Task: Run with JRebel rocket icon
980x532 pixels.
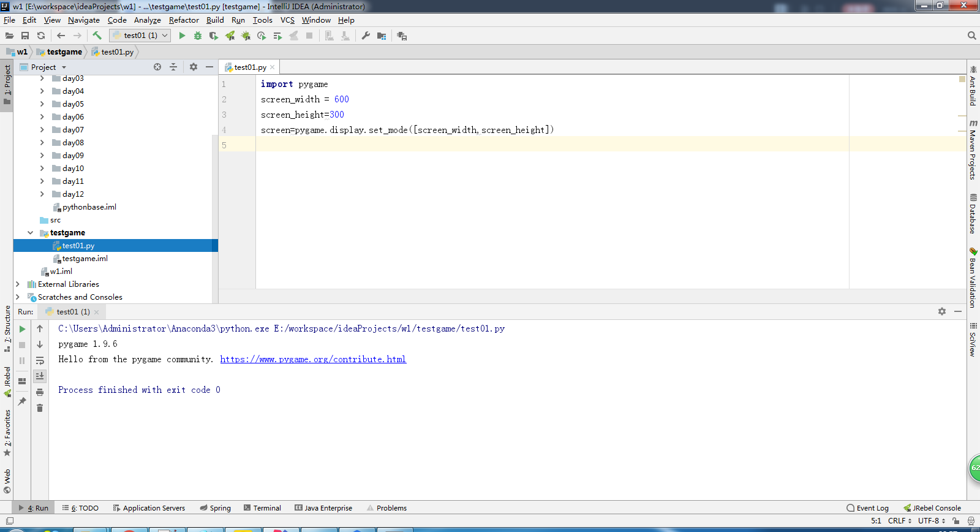Action: point(230,36)
